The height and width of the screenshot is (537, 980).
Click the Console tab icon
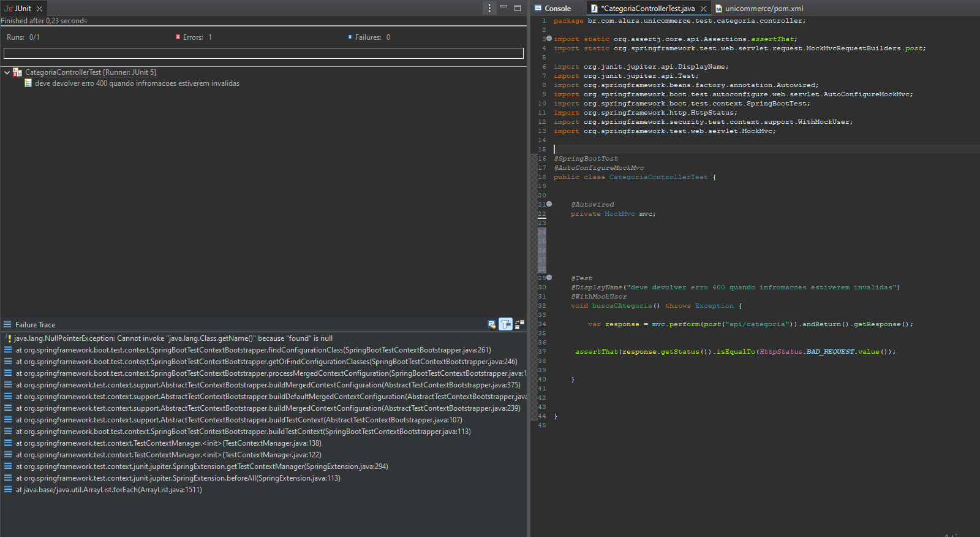[x=538, y=9]
